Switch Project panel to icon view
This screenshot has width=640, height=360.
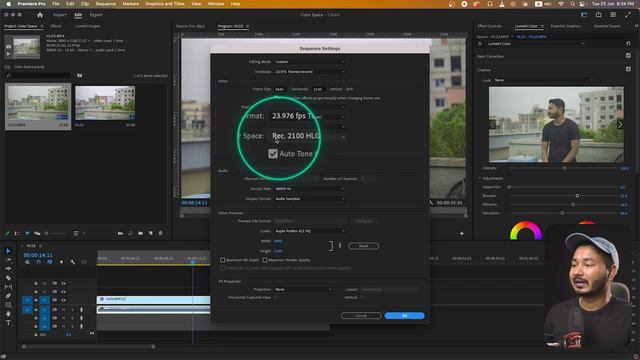tap(27, 233)
